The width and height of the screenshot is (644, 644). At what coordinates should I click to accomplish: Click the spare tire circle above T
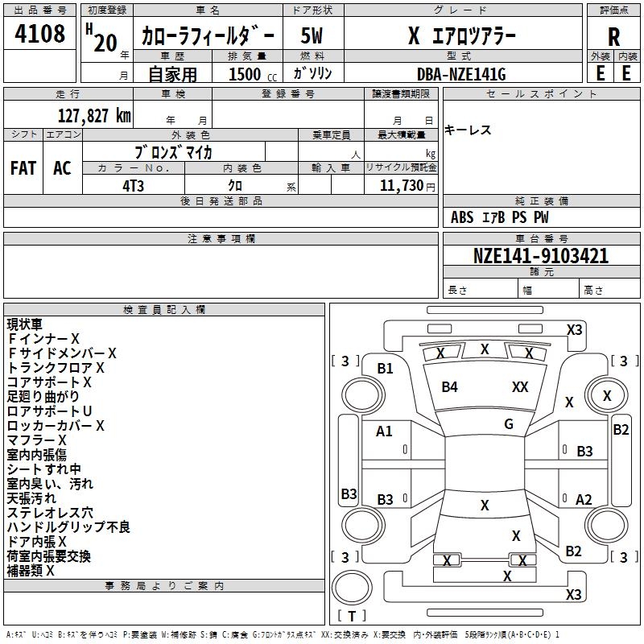(x=352, y=588)
